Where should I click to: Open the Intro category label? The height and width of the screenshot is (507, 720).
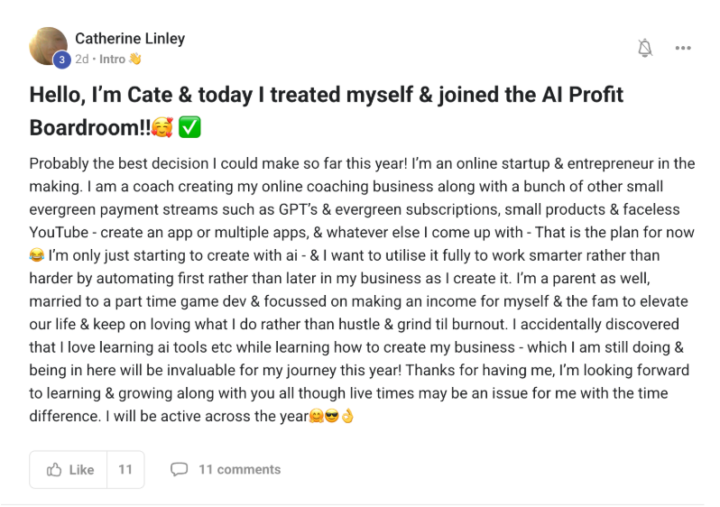(112, 58)
